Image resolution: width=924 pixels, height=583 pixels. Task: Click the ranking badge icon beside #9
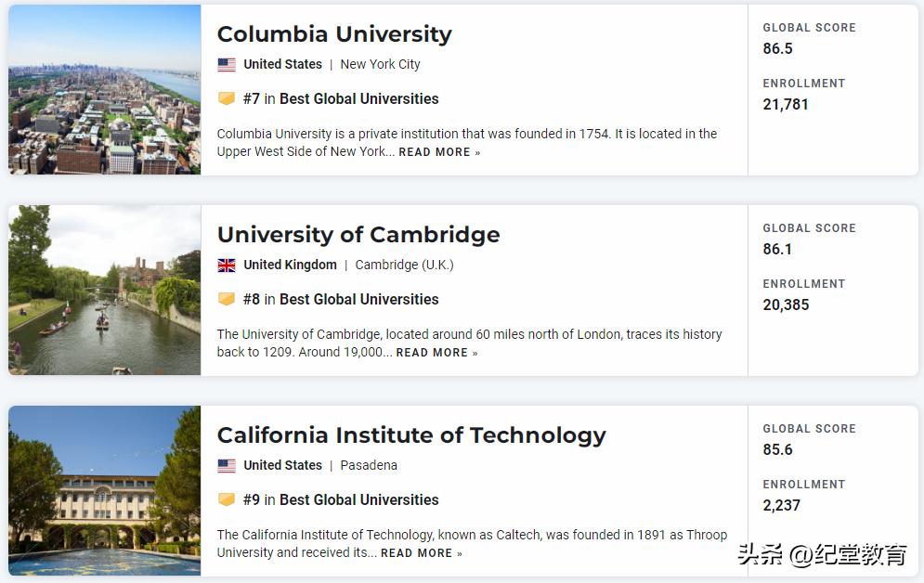point(227,499)
